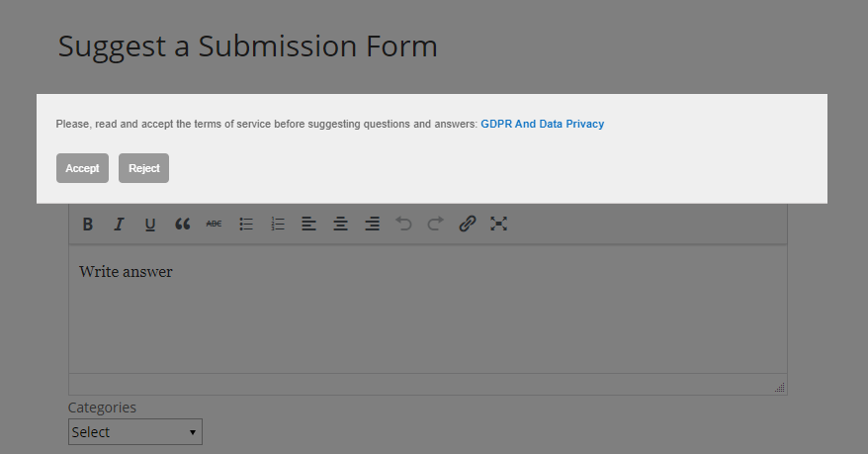Click the Categories label
The image size is (868, 454).
coord(102,408)
